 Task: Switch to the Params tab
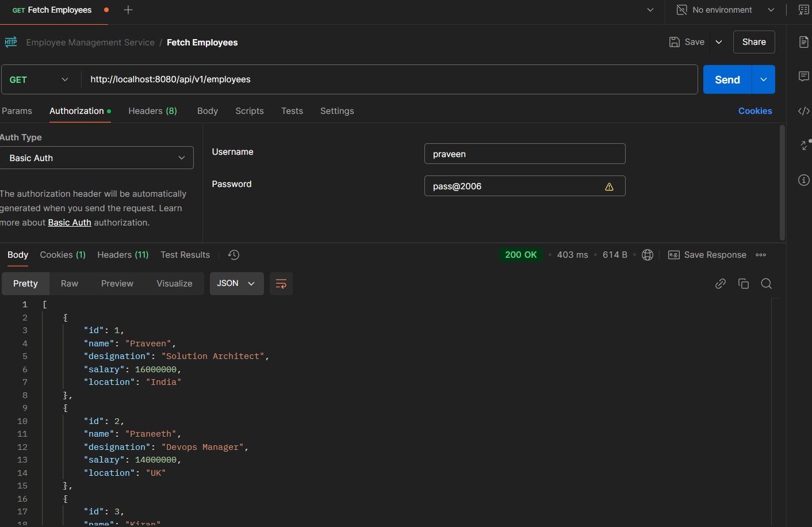pyautogui.click(x=17, y=111)
